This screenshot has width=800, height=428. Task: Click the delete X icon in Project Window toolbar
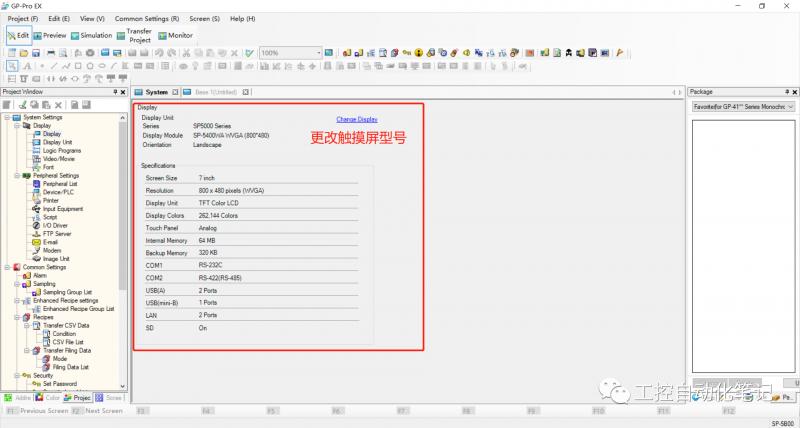pos(59,105)
